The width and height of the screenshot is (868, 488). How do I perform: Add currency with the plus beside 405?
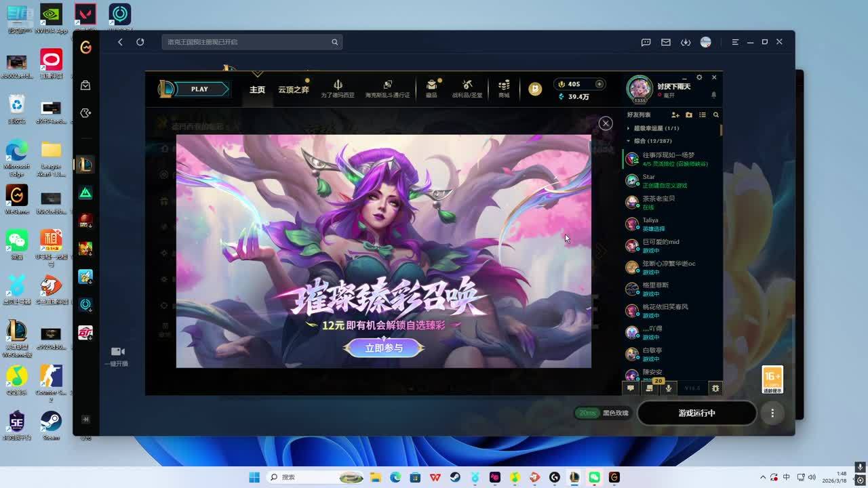click(599, 84)
